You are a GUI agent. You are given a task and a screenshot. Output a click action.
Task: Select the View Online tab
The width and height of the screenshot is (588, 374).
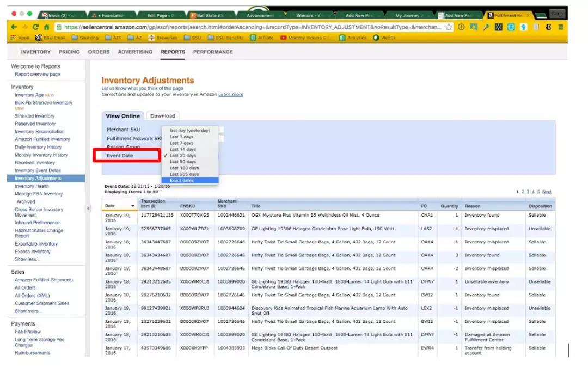[x=122, y=116]
